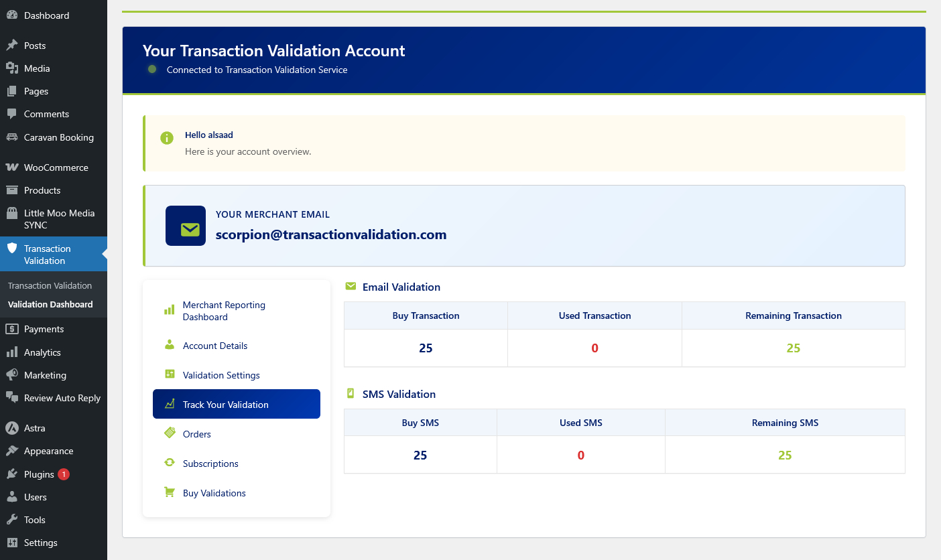941x560 pixels.
Task: Click the Transaction Validation shield icon
Action: [x=11, y=248]
